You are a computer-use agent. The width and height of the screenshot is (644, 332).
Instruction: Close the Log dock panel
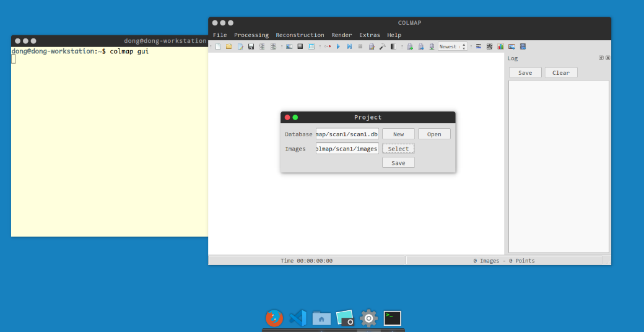pos(608,58)
